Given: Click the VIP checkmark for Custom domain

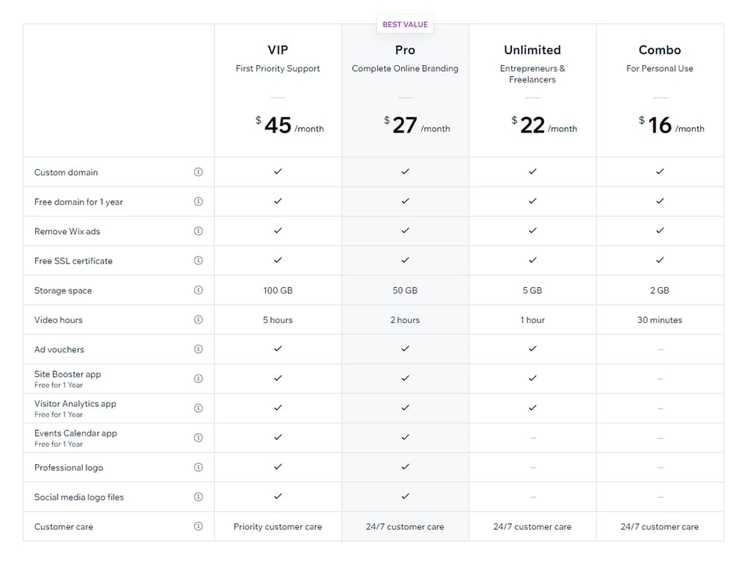Looking at the screenshot, I should coord(278,171).
